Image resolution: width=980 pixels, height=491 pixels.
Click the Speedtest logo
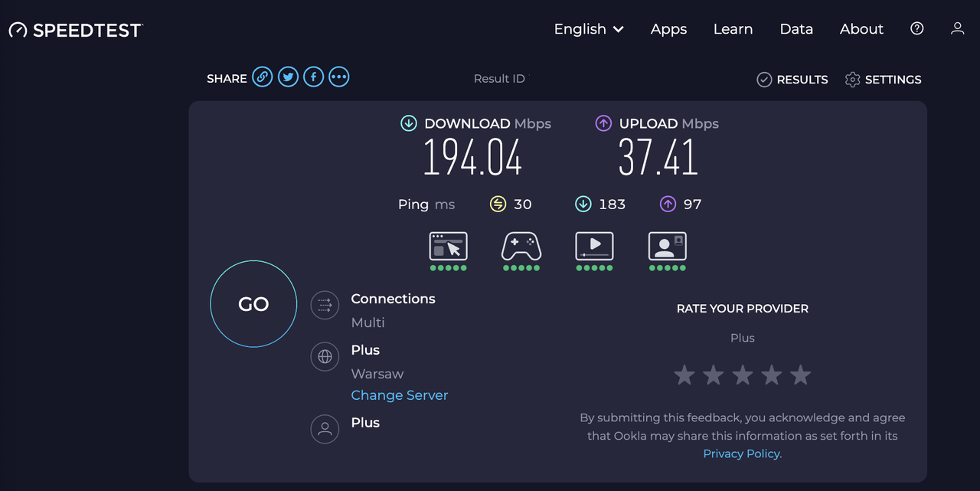(76, 30)
